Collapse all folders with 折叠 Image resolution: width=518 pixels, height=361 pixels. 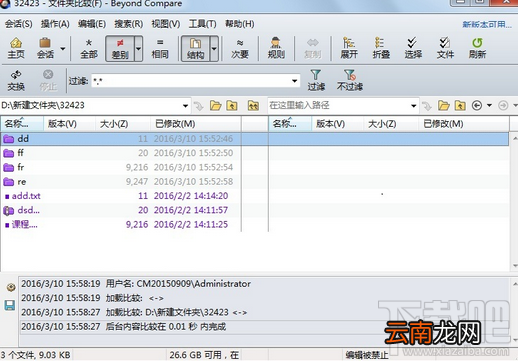tap(381, 48)
